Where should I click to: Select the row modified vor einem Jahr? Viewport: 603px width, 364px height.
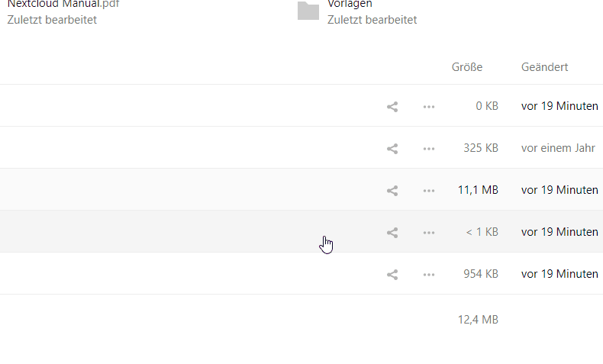coord(301,147)
